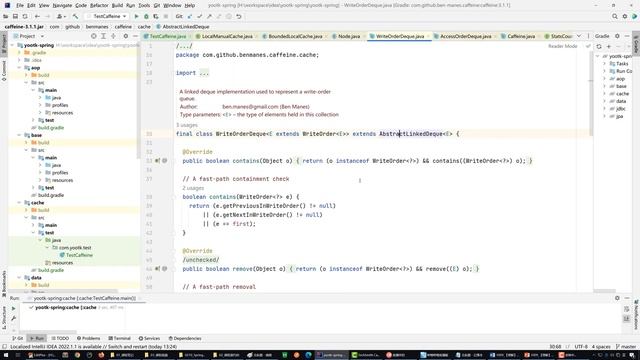640x360 pixels.
Task: Open file folder icon in main toolbar
Action: click(6, 16)
